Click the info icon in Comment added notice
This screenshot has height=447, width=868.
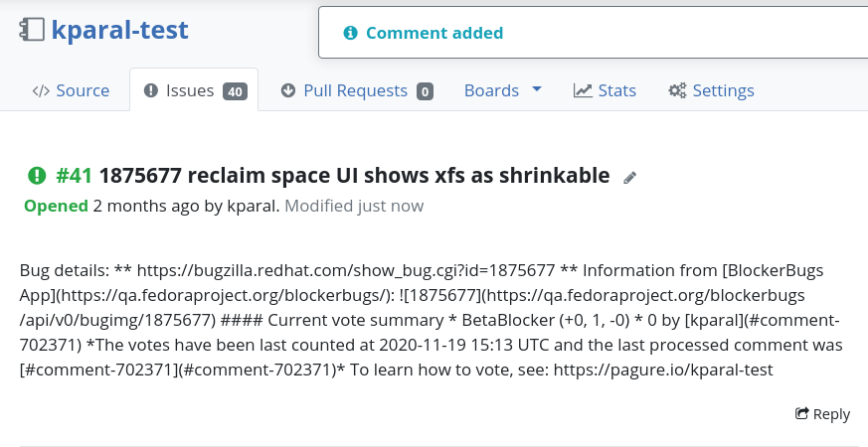click(x=350, y=33)
